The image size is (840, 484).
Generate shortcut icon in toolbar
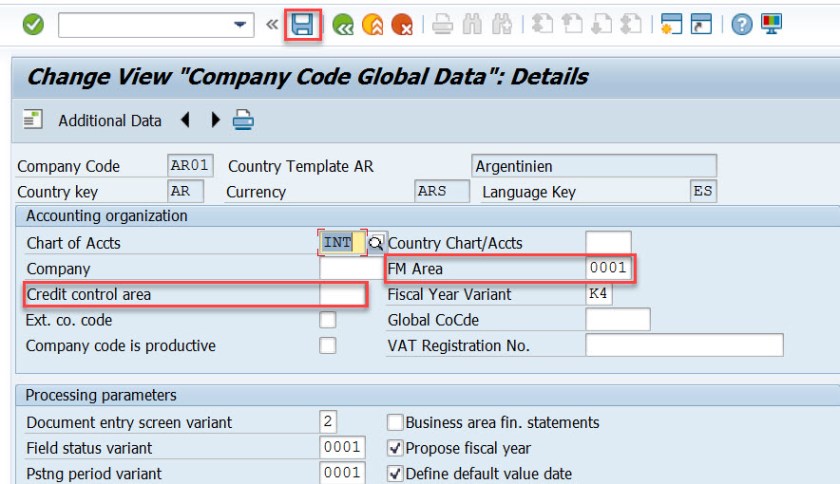(701, 25)
